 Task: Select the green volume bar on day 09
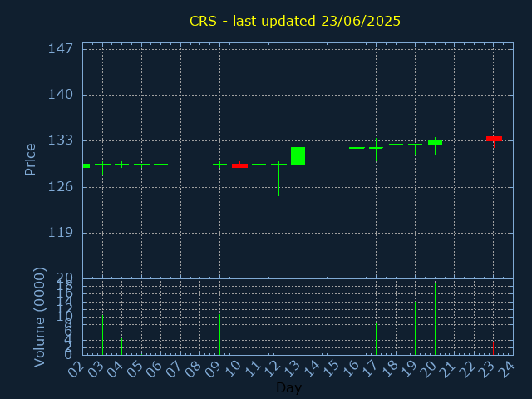tap(219, 334)
